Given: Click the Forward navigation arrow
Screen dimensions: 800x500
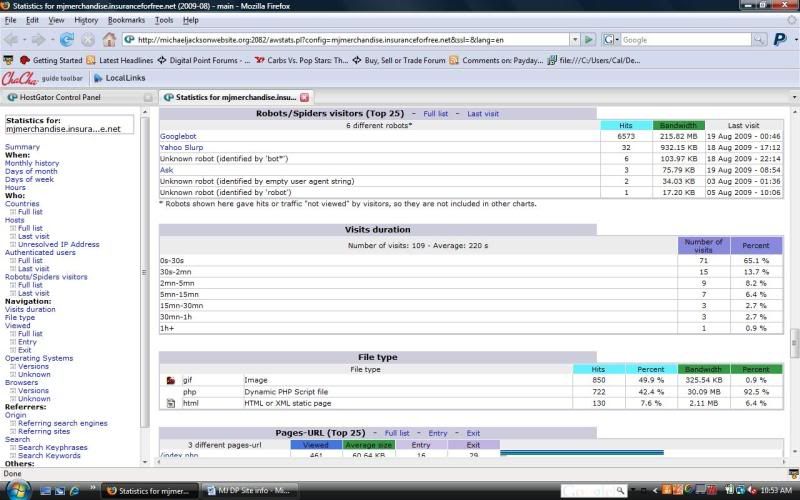Looking at the screenshot, I should [38, 39].
